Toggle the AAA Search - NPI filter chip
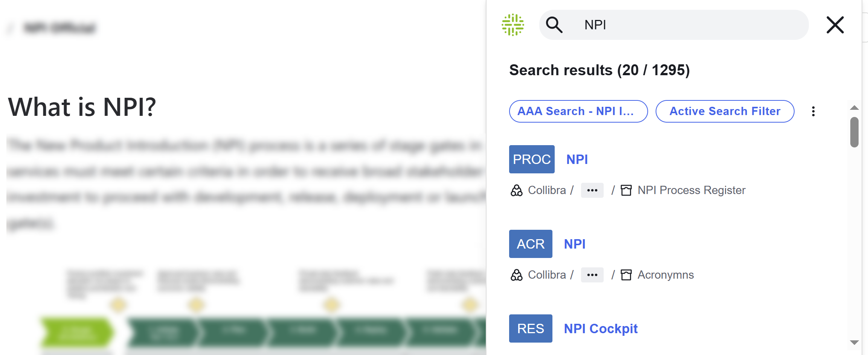868x355 pixels. tap(578, 111)
